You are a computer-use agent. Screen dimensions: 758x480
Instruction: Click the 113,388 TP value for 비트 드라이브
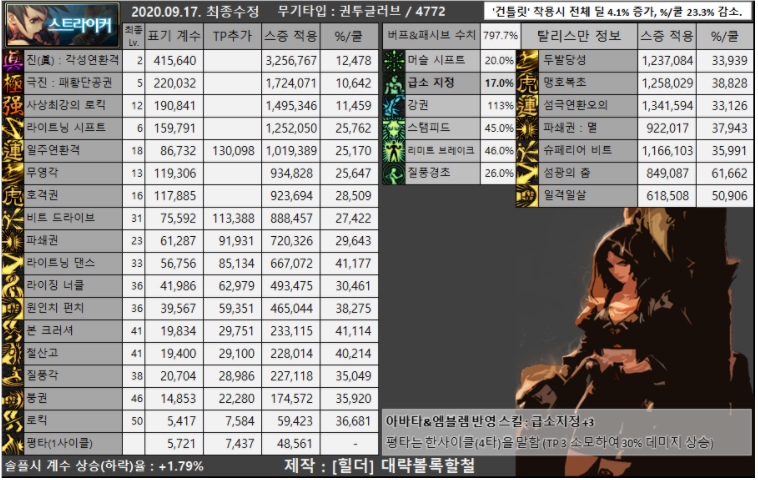(233, 218)
